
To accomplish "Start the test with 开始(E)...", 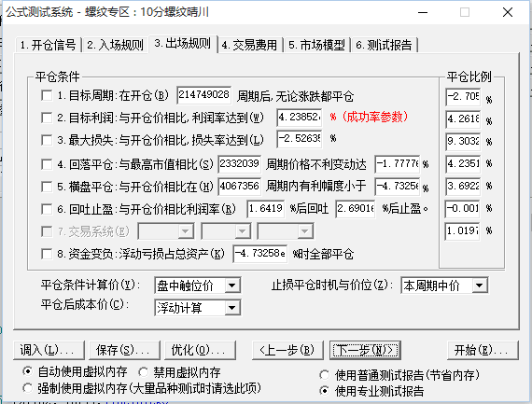I will point(483,350).
